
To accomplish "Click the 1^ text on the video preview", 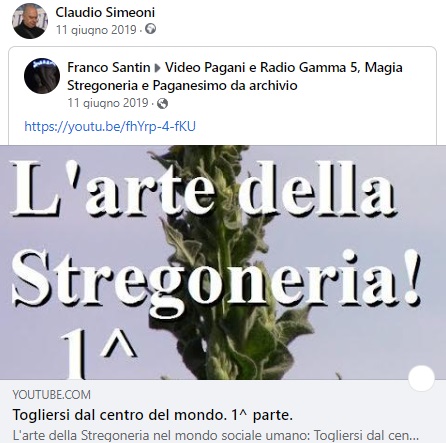I will [x=99, y=354].
